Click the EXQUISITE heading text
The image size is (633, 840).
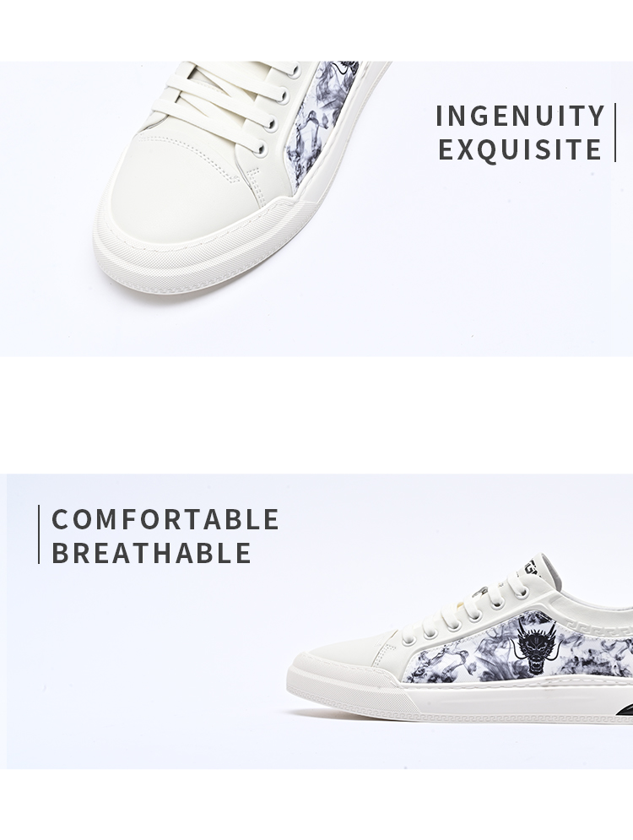[x=520, y=149]
